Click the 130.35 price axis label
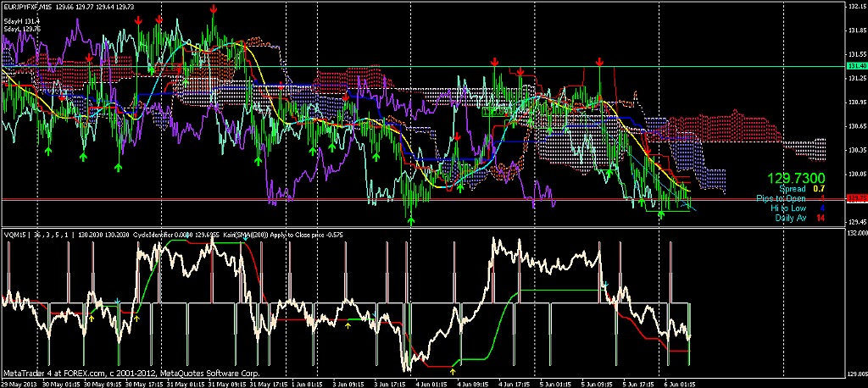Viewport: 868px width, 388px height. tap(857, 150)
